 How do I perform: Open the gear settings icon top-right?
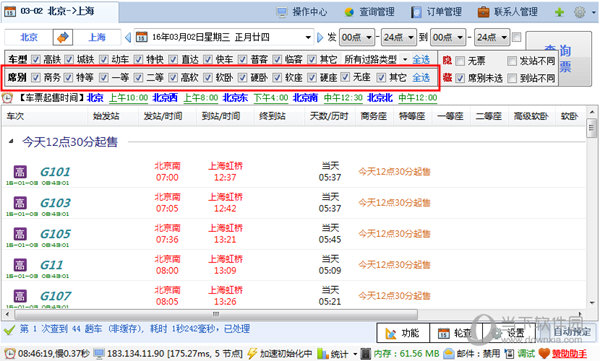click(580, 12)
